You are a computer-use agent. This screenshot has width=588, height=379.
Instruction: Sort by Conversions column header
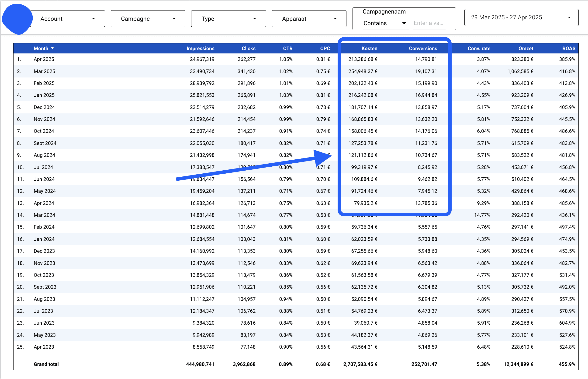click(423, 49)
